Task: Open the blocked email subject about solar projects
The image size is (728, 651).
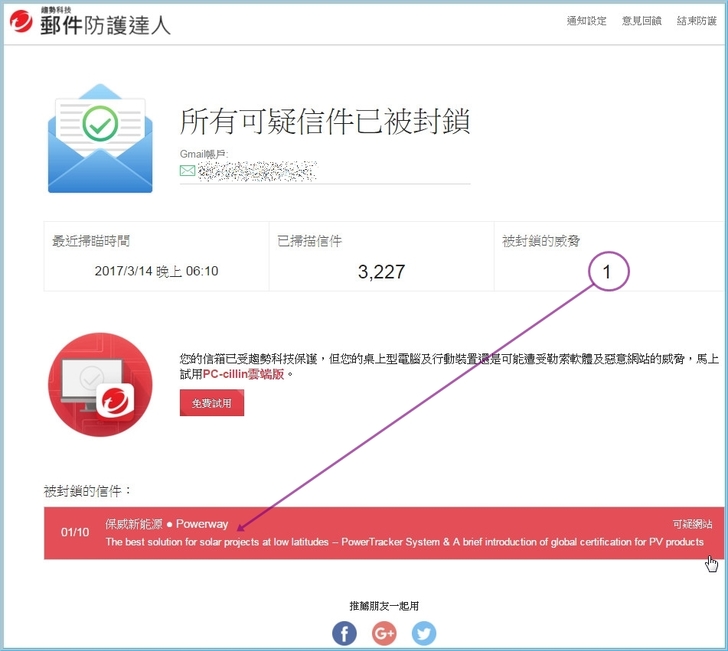Action: (x=404, y=542)
